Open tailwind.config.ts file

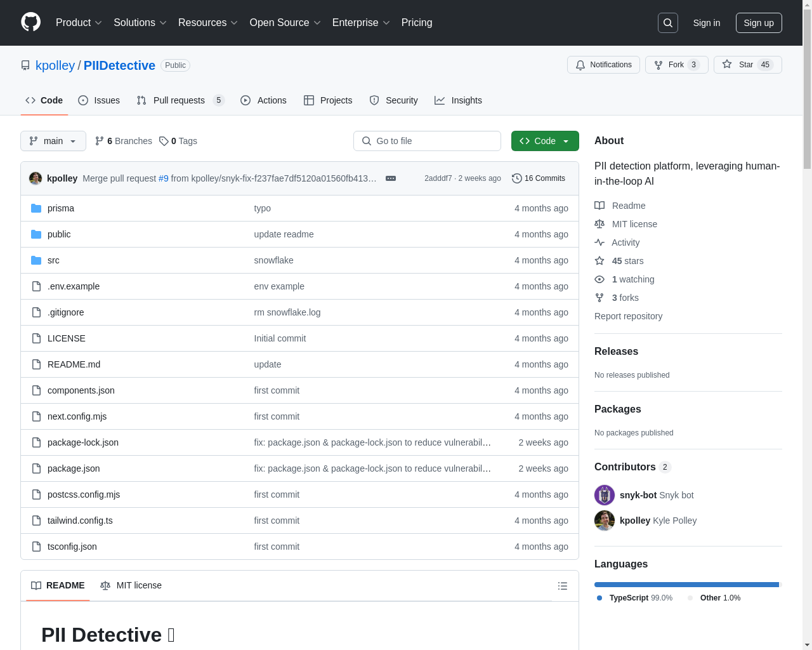click(80, 521)
